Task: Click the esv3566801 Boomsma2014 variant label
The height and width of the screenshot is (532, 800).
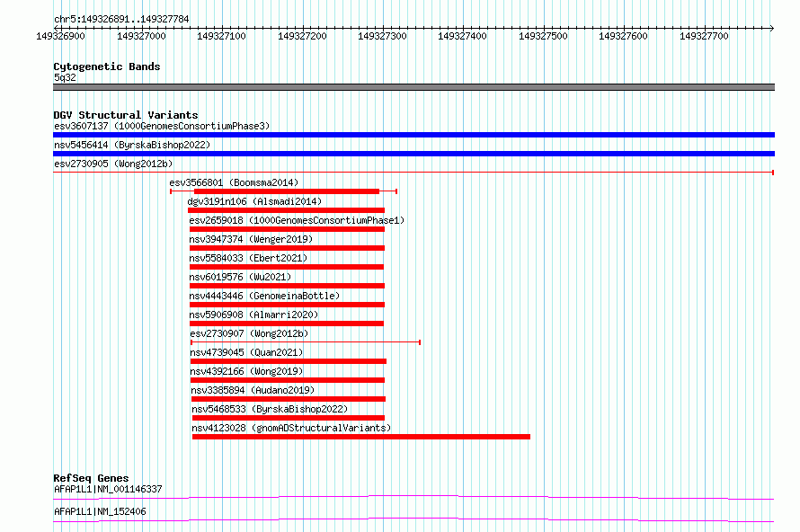Action: coord(234,182)
